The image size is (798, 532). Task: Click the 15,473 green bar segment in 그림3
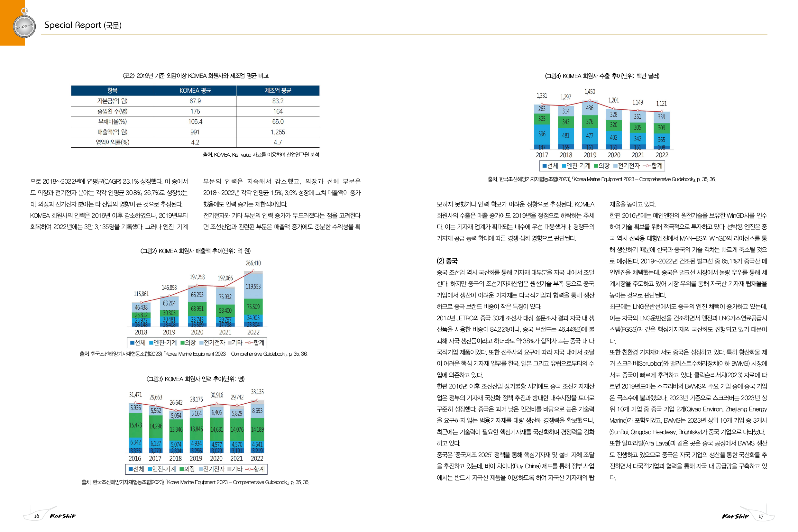(135, 425)
